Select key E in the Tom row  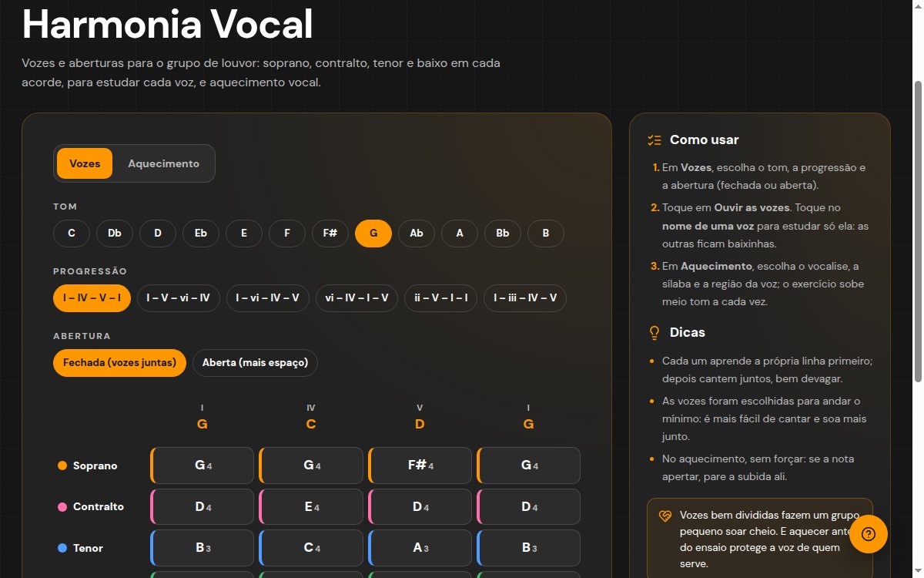(244, 234)
